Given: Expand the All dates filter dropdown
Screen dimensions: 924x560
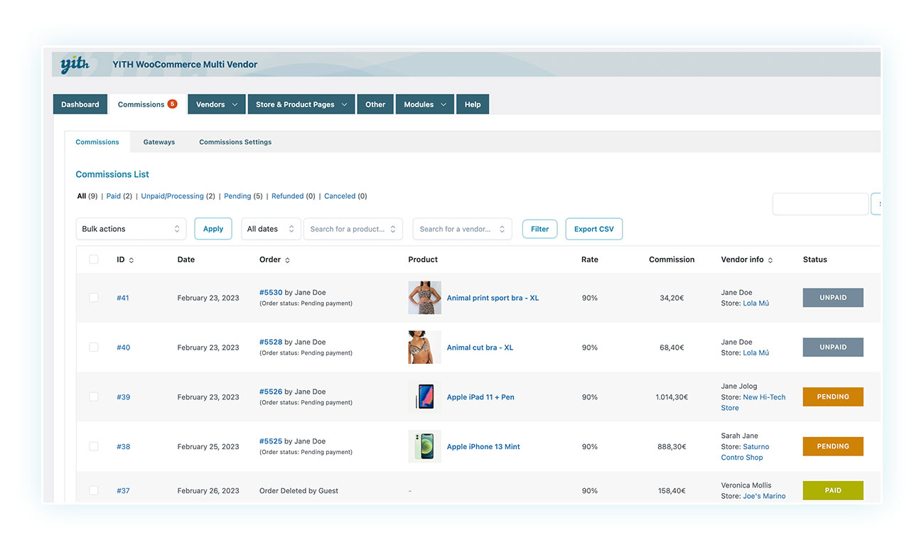Looking at the screenshot, I should [271, 229].
